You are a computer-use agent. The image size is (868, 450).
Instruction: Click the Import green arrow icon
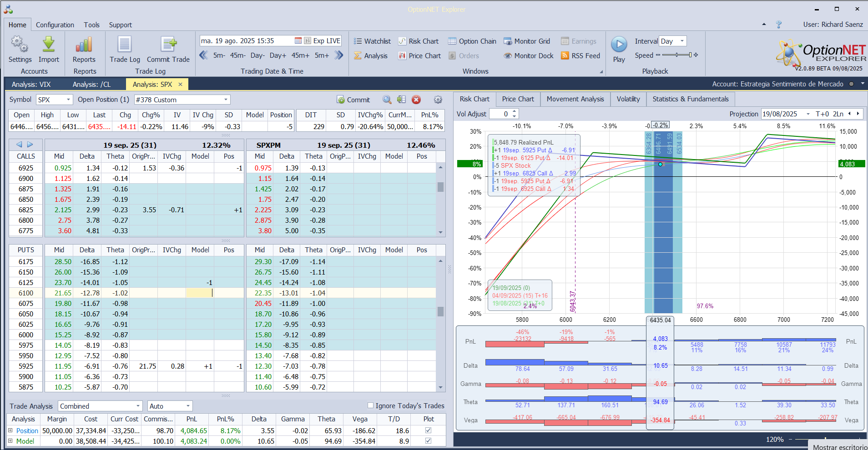click(x=49, y=45)
